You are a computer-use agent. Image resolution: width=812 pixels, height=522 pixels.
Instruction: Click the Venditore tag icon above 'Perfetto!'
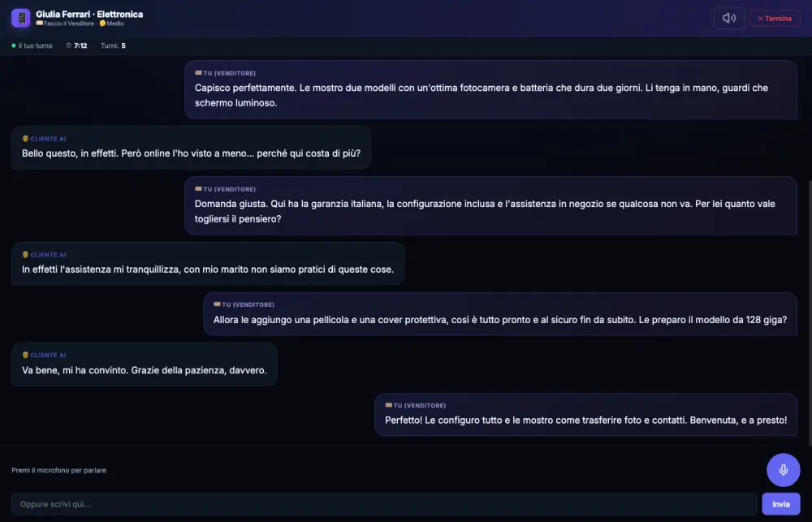pyautogui.click(x=388, y=405)
